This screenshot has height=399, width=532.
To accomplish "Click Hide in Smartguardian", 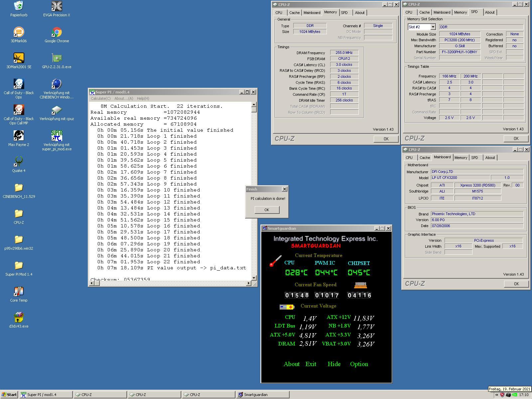I will [x=334, y=364].
